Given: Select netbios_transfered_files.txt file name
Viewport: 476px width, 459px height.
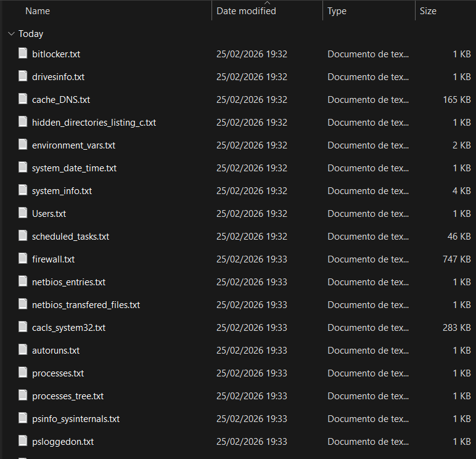Looking at the screenshot, I should [x=86, y=305].
